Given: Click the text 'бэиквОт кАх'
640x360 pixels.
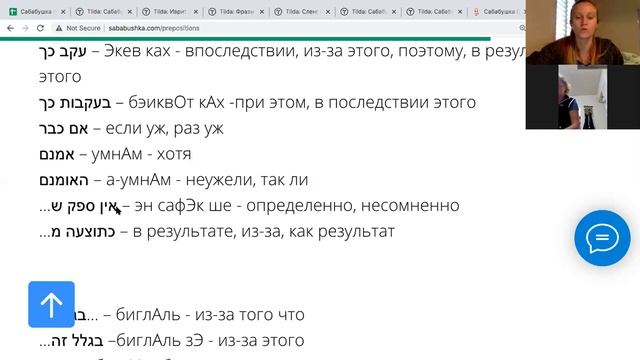Looking at the screenshot, I should [176, 103].
